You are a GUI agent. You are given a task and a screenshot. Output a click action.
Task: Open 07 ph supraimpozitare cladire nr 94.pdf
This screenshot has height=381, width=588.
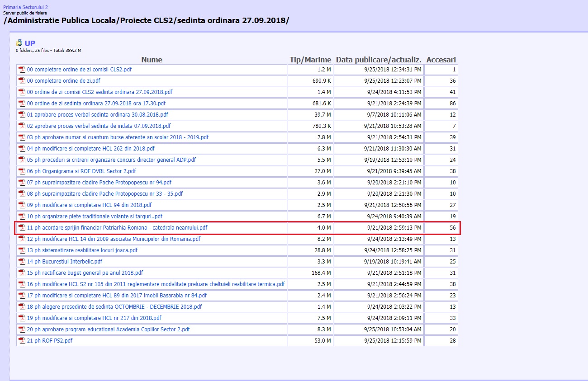[100, 183]
